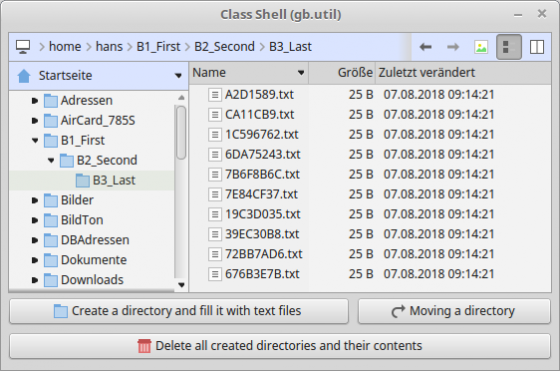Select the file icon of A2D1589.txt
Image resolution: width=560 pixels, height=371 pixels.
click(x=215, y=95)
